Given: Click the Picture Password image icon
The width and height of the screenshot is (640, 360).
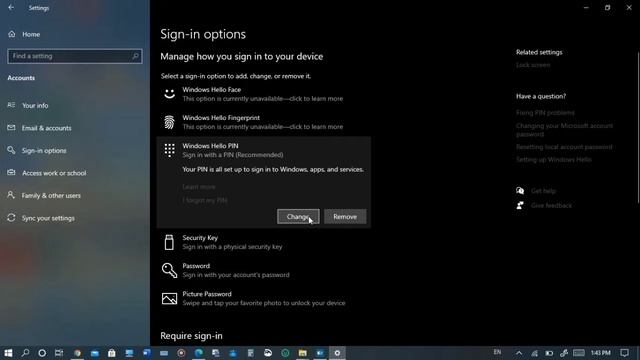Looking at the screenshot, I should (x=169, y=298).
